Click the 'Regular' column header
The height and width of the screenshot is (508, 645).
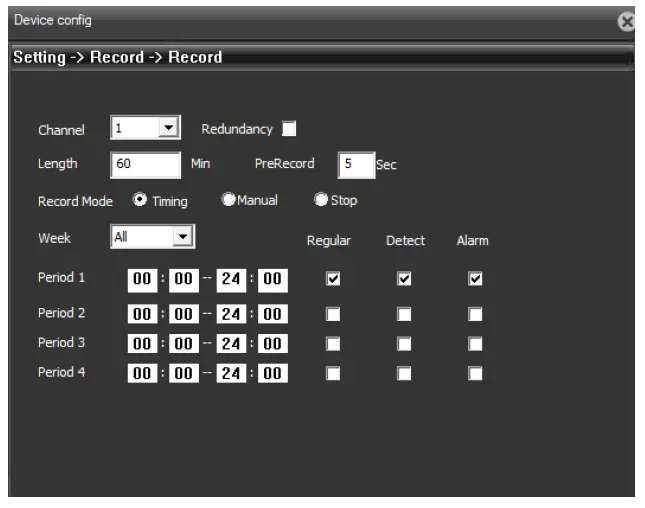click(x=329, y=241)
